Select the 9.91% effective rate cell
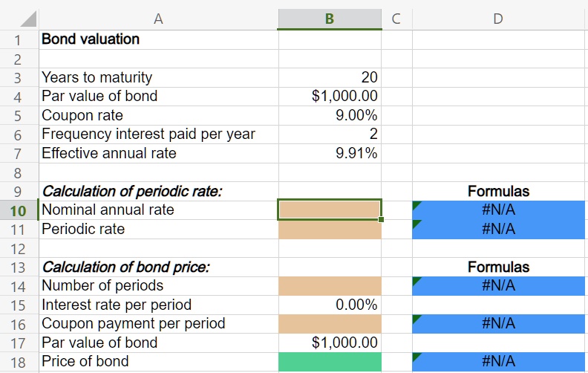This screenshot has width=588, height=373. (330, 154)
